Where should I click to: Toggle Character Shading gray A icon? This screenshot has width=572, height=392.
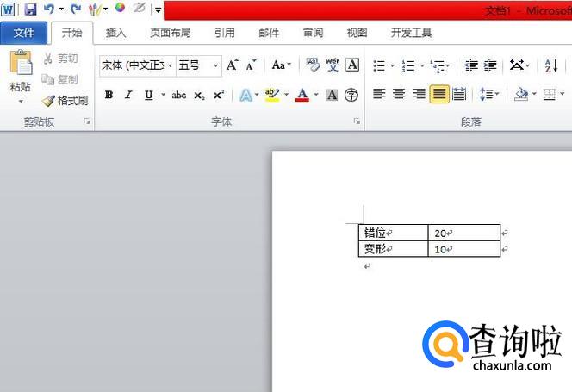(x=332, y=95)
